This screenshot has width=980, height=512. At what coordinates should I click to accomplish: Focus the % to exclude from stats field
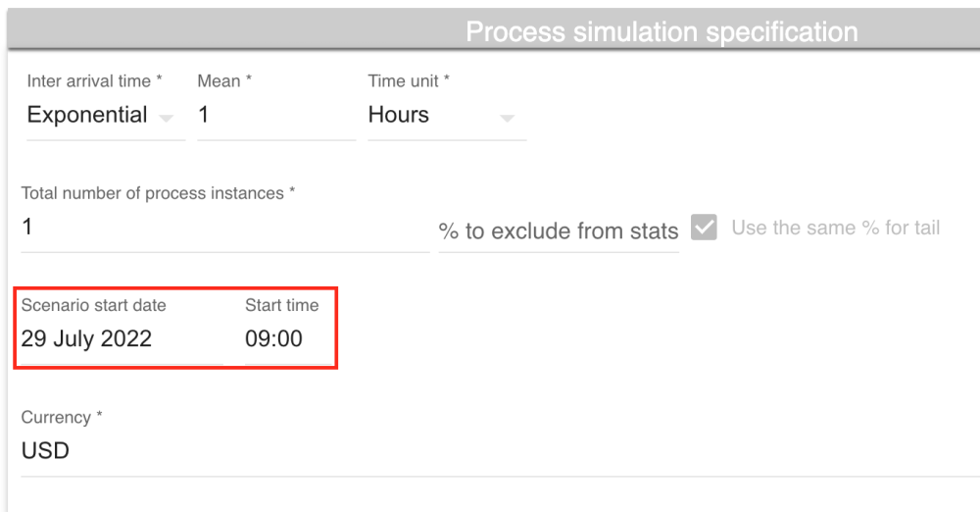[559, 231]
